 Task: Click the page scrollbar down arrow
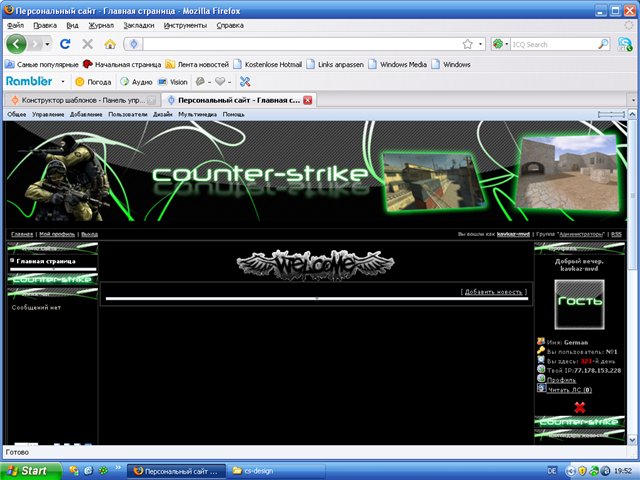pyautogui.click(x=632, y=440)
